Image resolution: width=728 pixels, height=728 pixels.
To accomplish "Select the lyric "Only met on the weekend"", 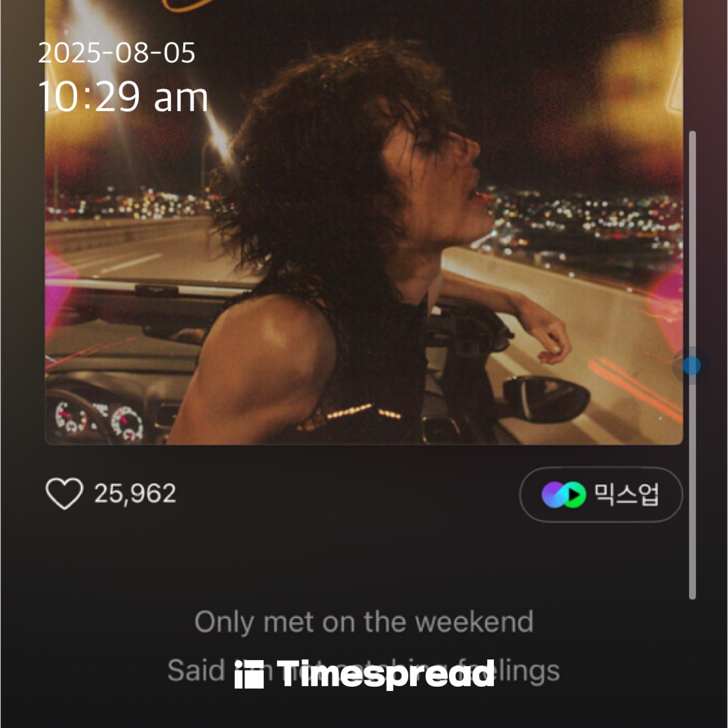I will (x=364, y=622).
